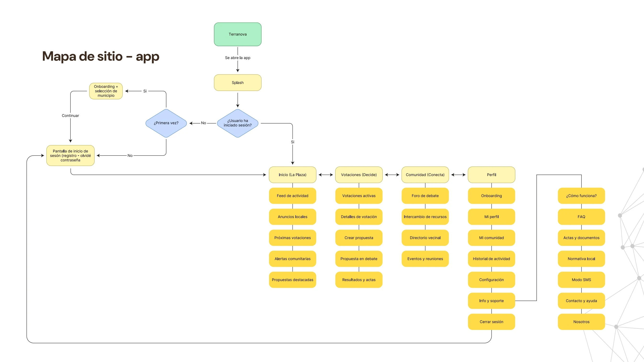Viewport: 644px width, 362px height.
Task: Select the Anuncios locales box
Action: coord(293,217)
